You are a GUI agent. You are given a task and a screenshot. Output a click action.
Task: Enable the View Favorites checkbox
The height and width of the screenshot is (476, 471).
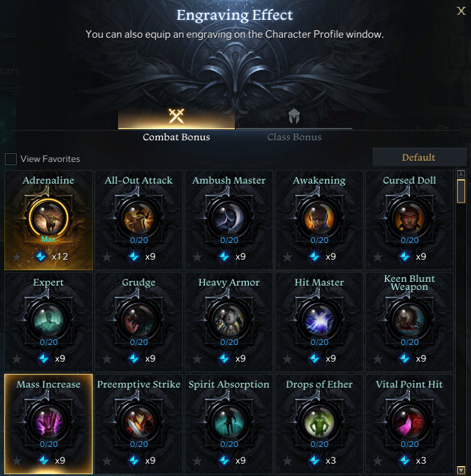11,159
